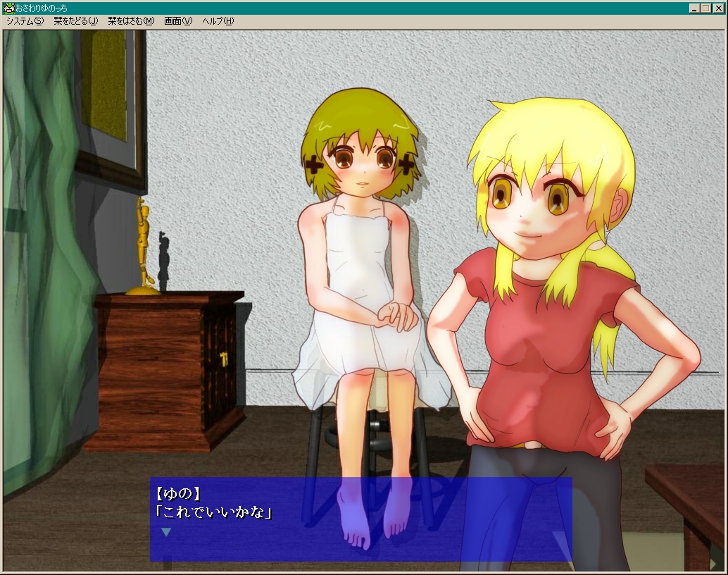The image size is (728, 575).
Task: Open the 栞をはさむ(M) menu
Action: click(131, 21)
